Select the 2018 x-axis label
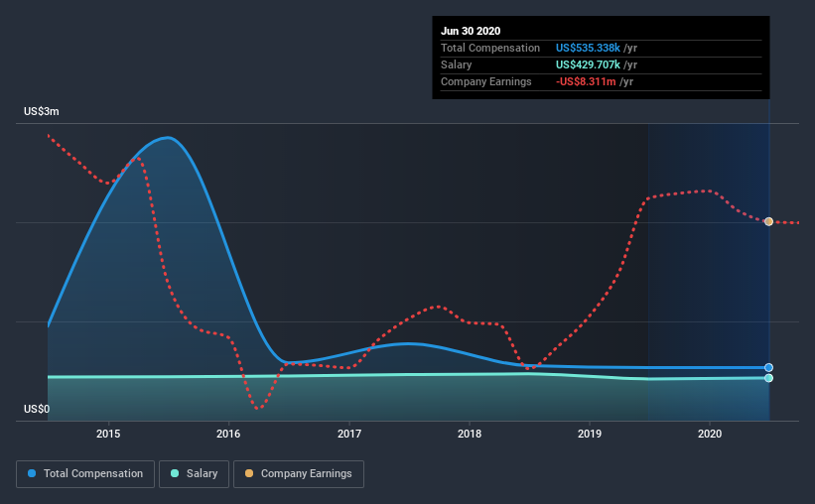The height and width of the screenshot is (504, 815). click(470, 434)
